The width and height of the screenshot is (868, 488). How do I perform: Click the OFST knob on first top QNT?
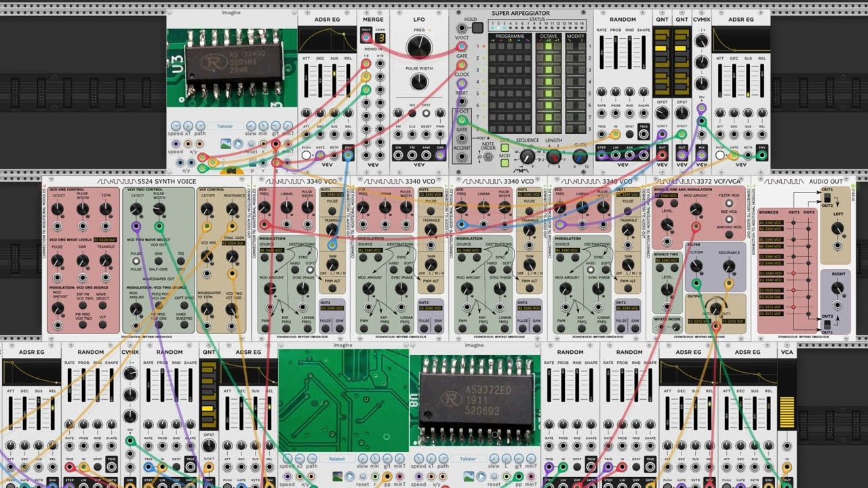pos(662,113)
